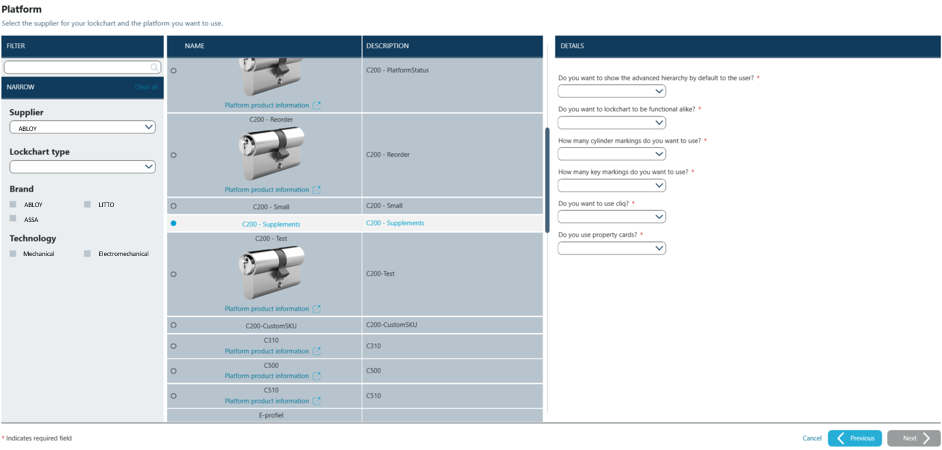Click the Cancel link

pyautogui.click(x=811, y=438)
